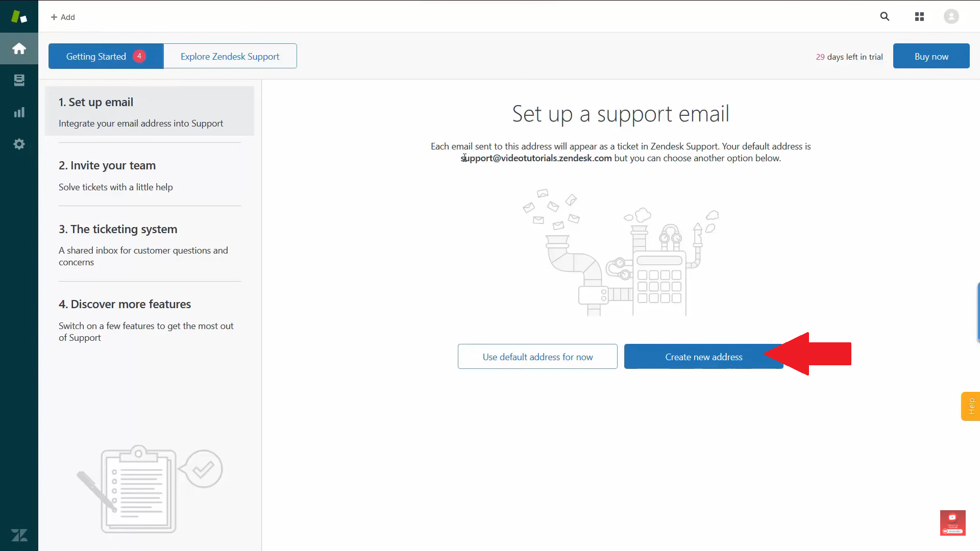The height and width of the screenshot is (551, 980).
Task: Select step 2 Invite your team
Action: (150, 175)
